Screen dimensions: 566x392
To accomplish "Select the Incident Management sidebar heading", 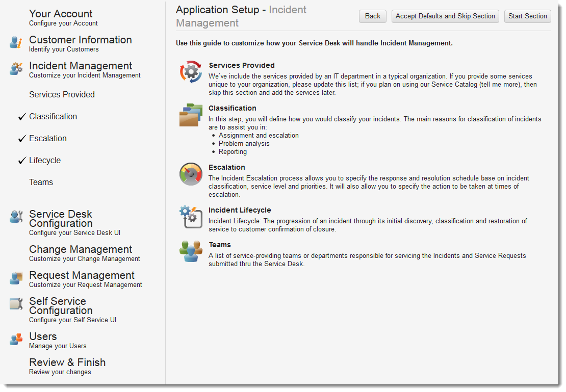I will tap(81, 66).
